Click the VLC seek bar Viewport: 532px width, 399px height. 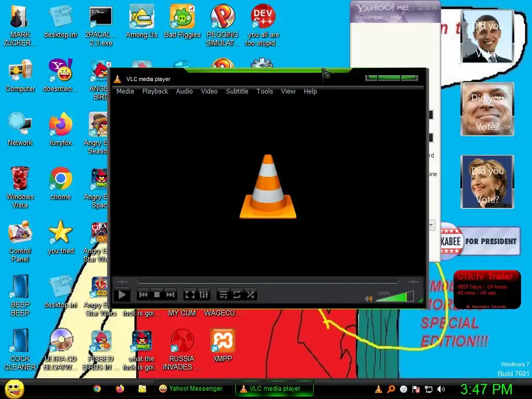(x=268, y=282)
